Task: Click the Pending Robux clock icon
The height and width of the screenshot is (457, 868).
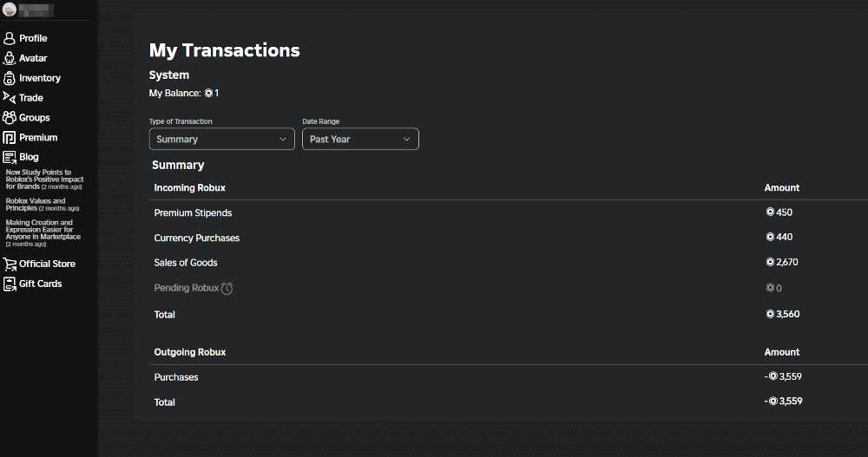Action: pos(227,288)
